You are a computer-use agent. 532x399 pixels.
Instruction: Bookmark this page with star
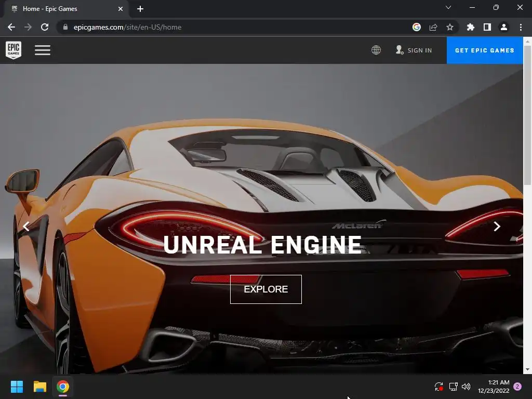click(x=450, y=27)
